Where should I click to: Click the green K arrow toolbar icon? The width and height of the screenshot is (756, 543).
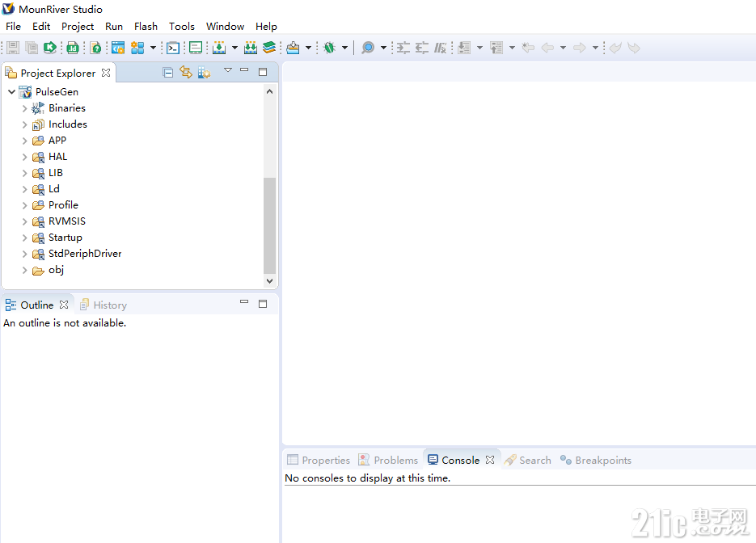(x=49, y=48)
